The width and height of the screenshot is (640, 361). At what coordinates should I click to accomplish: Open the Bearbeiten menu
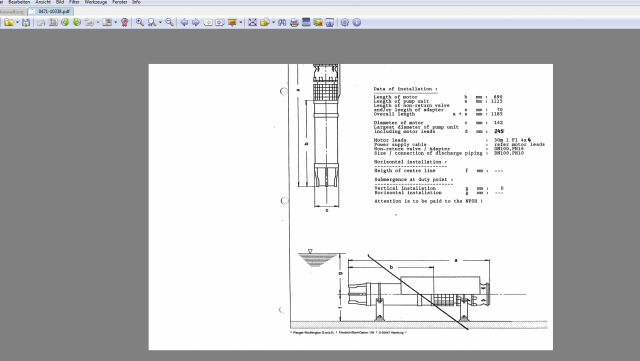click(x=19, y=2)
